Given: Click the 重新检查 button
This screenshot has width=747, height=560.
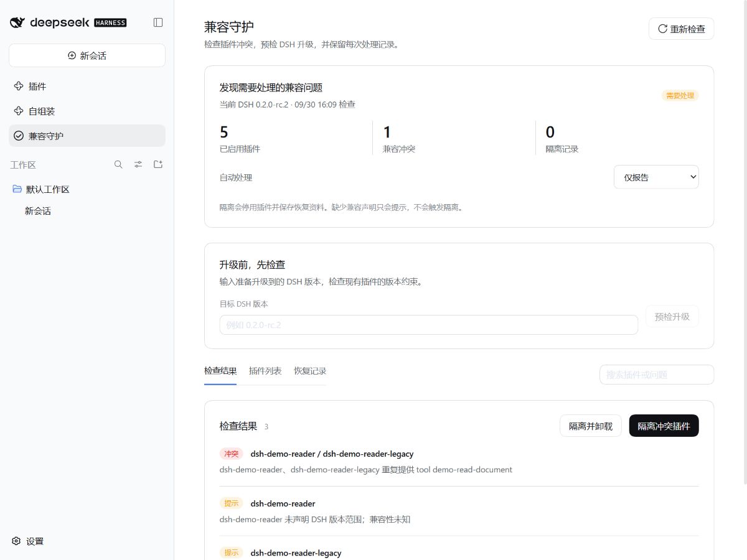Looking at the screenshot, I should 681,29.
